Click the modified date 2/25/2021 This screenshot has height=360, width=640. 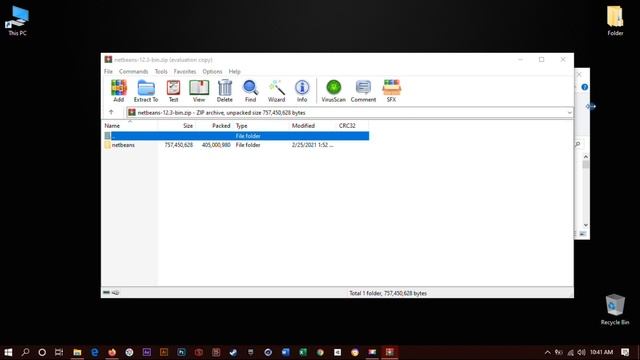pos(313,145)
